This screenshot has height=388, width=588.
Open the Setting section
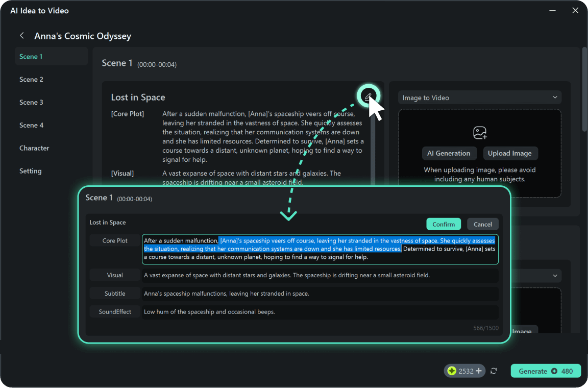point(31,171)
